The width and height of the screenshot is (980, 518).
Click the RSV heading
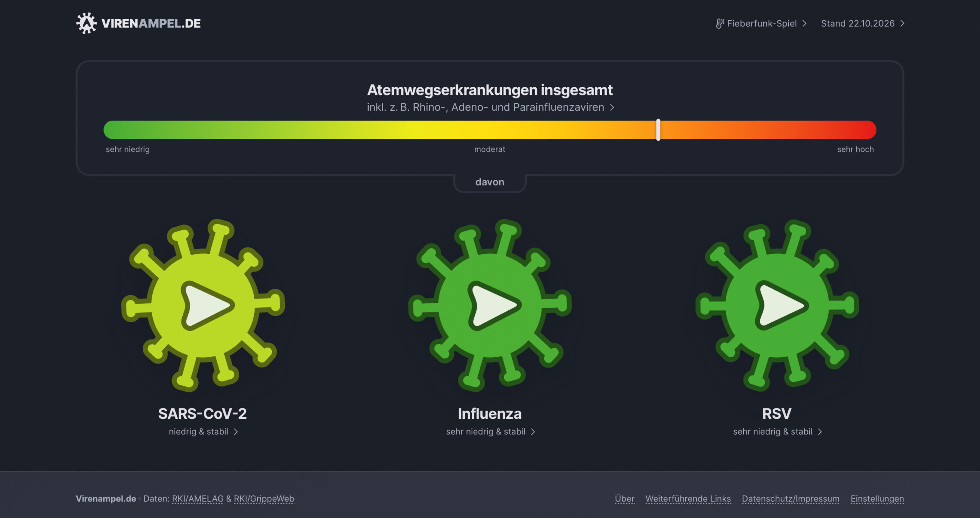pyautogui.click(x=777, y=413)
